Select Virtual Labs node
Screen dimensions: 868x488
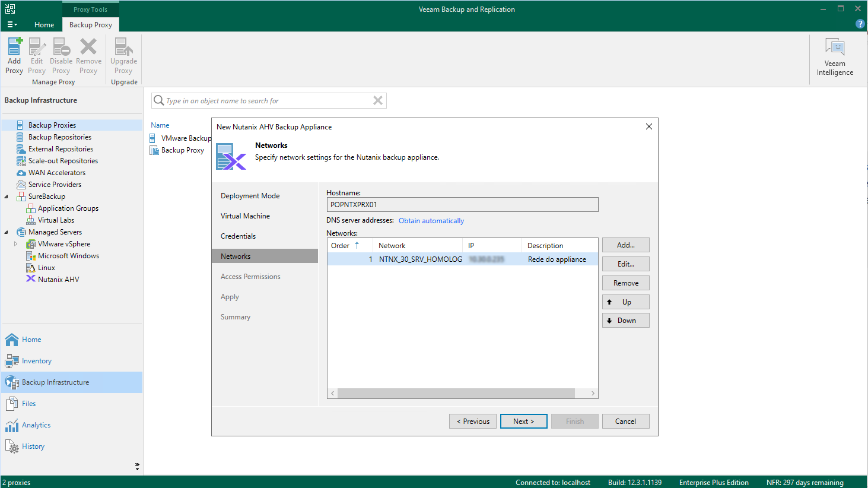pyautogui.click(x=56, y=220)
